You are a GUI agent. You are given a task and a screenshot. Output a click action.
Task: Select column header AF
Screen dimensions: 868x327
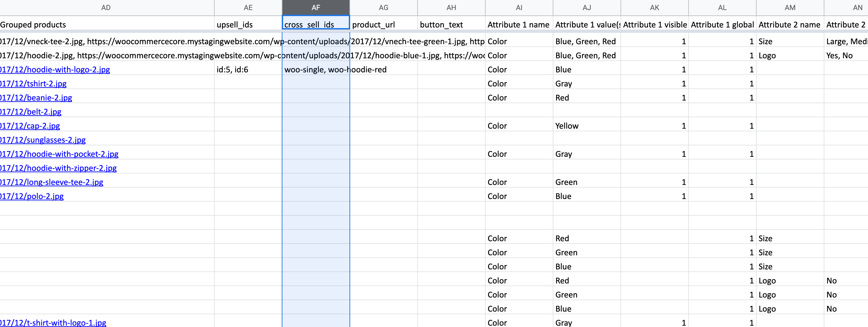315,7
